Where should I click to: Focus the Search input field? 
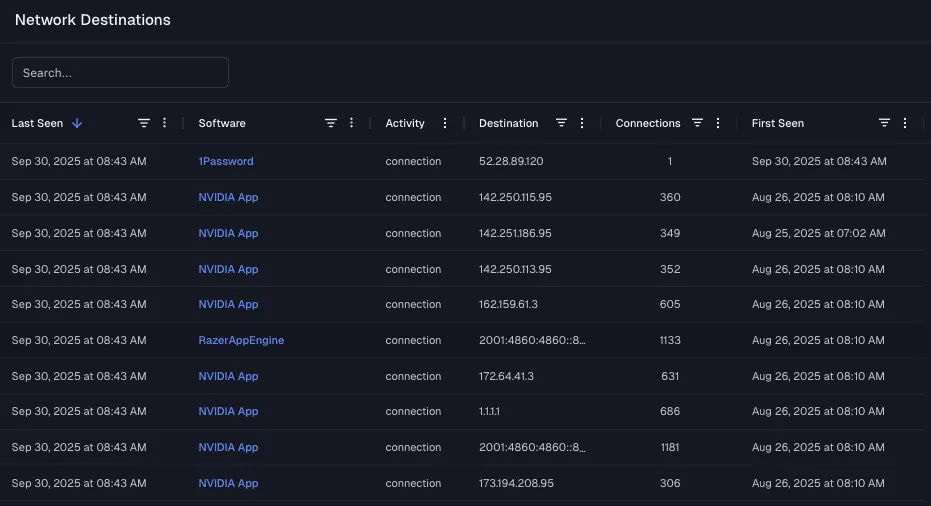[120, 73]
